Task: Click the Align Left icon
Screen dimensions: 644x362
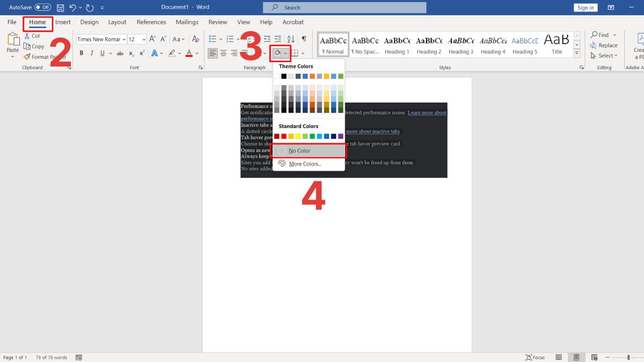Action: coord(213,53)
